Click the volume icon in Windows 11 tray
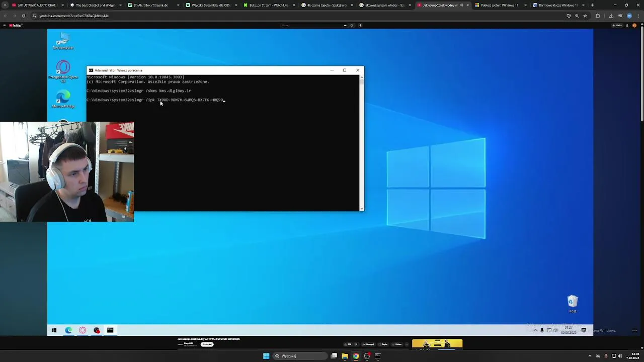Viewport: 644px width, 362px height. 620,356
